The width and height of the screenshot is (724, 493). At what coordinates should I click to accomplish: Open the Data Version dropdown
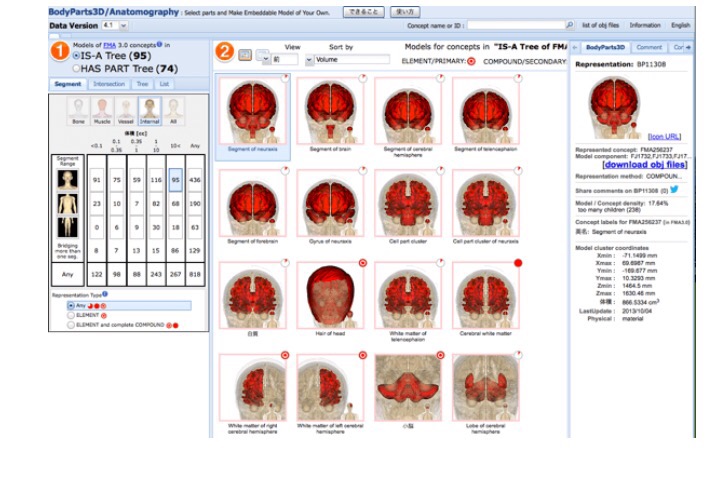click(114, 25)
